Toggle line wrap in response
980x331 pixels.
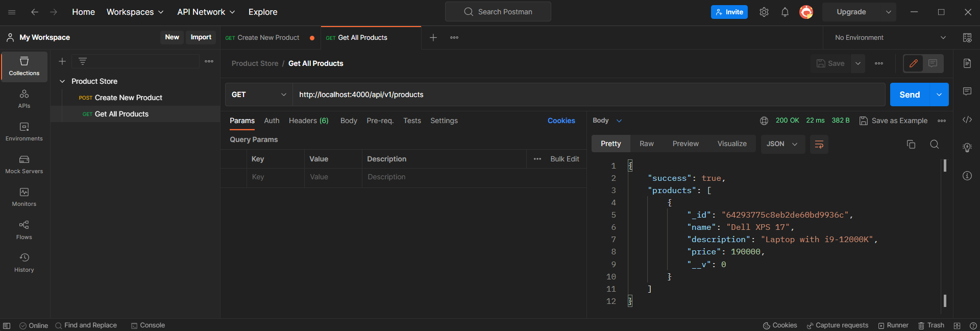click(x=819, y=144)
